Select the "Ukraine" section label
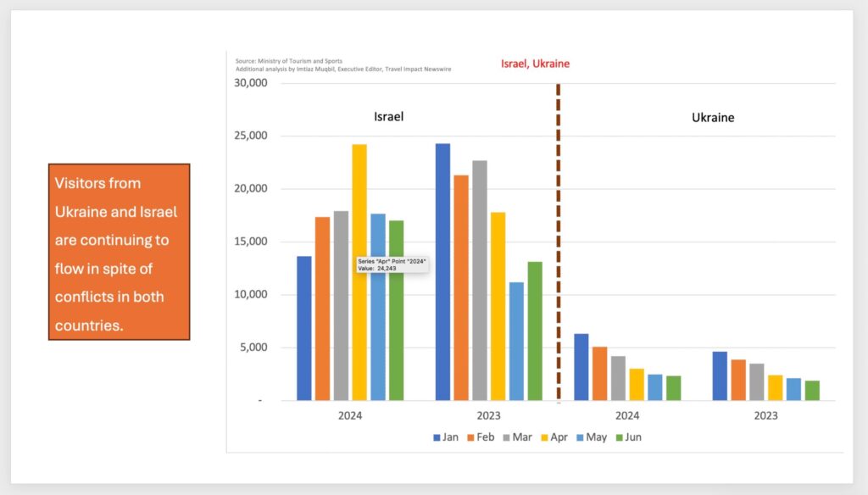The height and width of the screenshot is (495, 868). click(712, 118)
